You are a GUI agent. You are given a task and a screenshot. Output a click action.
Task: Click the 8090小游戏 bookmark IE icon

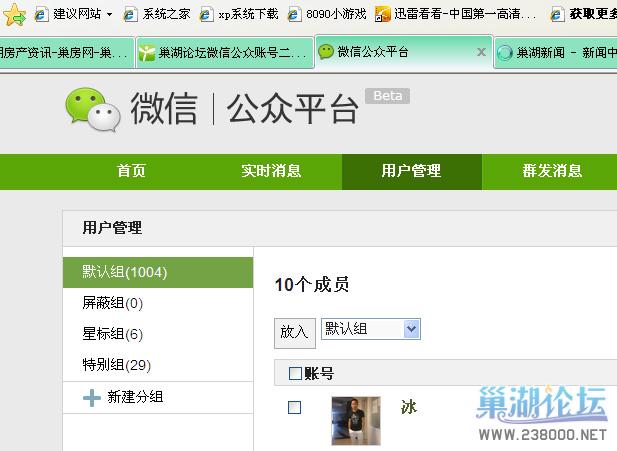tap(294, 15)
